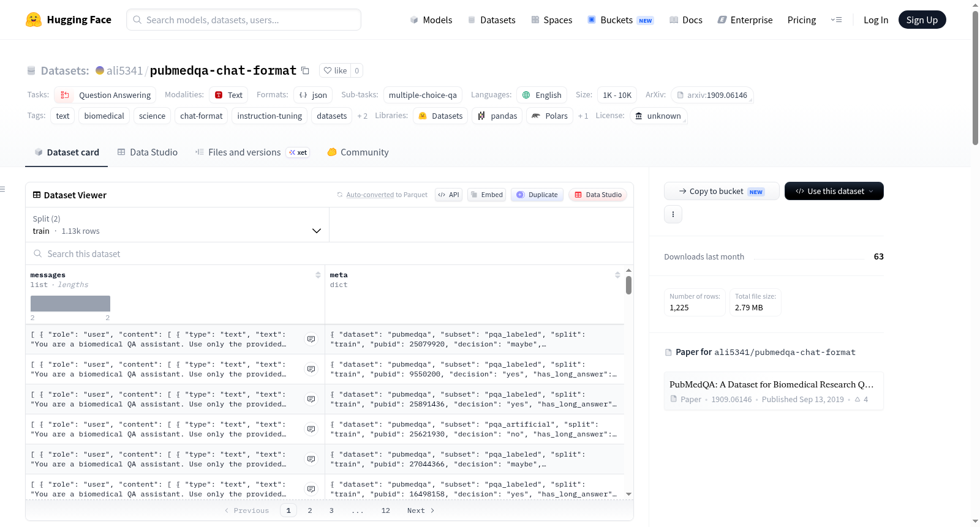
Task: Open Enterprise in top navigation
Action: (745, 20)
